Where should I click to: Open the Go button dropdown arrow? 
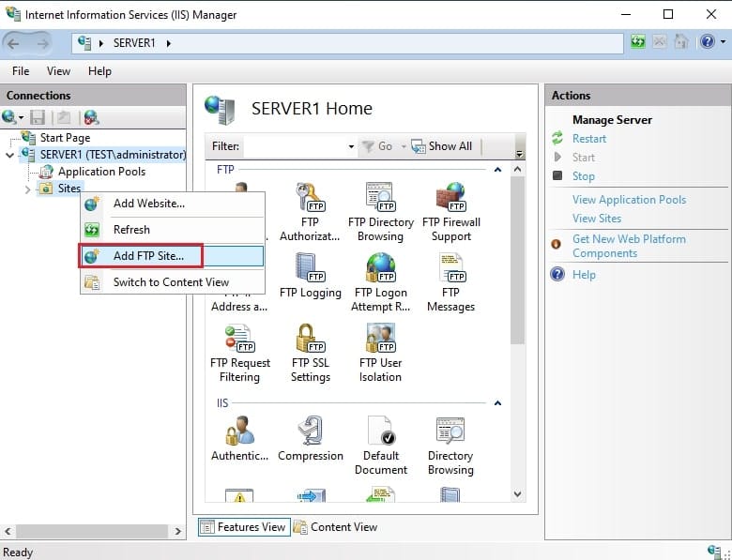[404, 146]
